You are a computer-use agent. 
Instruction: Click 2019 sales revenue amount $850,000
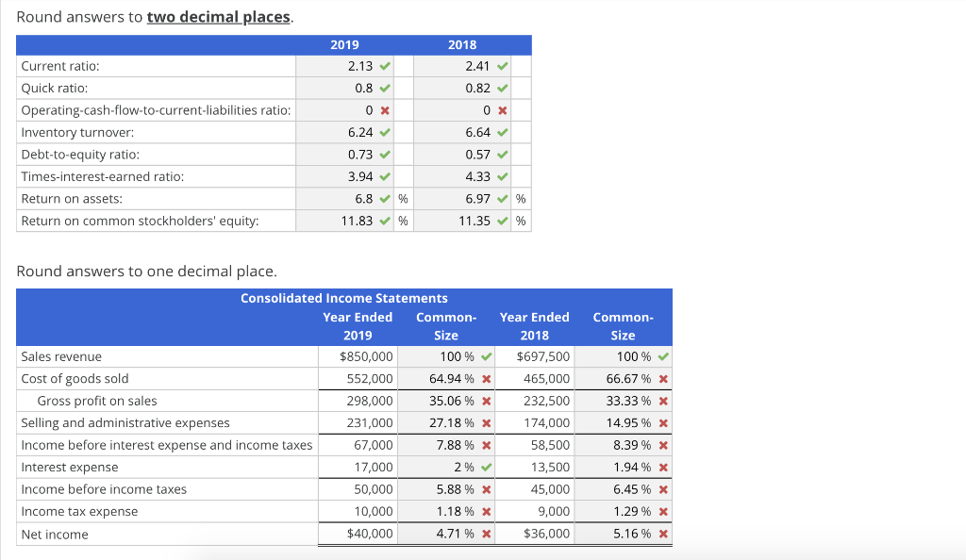click(x=366, y=357)
